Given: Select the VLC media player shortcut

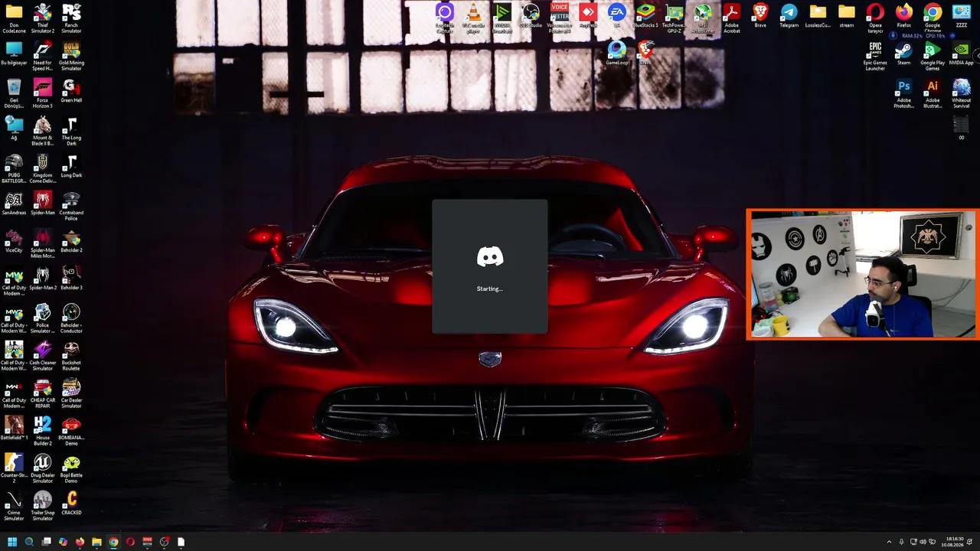Looking at the screenshot, I should 474,18.
